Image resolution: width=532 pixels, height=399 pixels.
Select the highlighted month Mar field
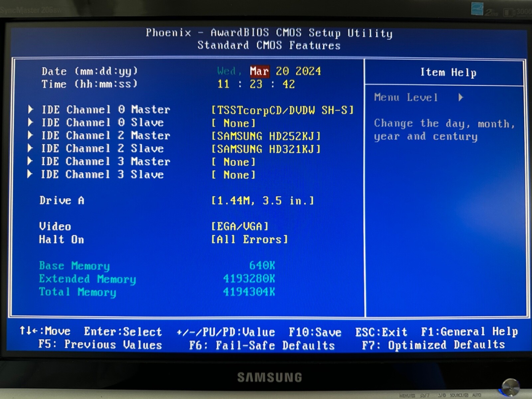pyautogui.click(x=259, y=71)
